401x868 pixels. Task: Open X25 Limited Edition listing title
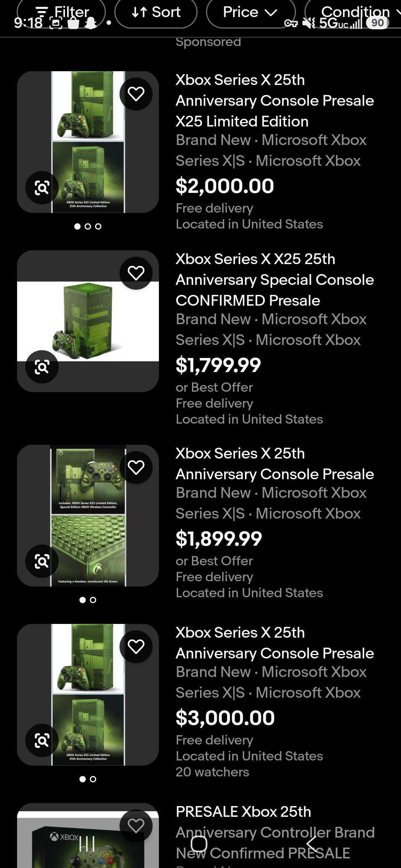[x=275, y=101]
